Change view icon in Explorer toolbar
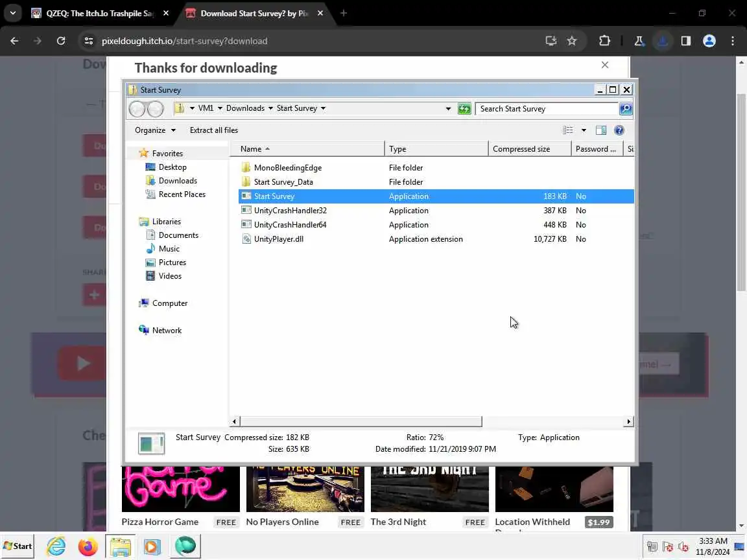747x560 pixels. 568,130
